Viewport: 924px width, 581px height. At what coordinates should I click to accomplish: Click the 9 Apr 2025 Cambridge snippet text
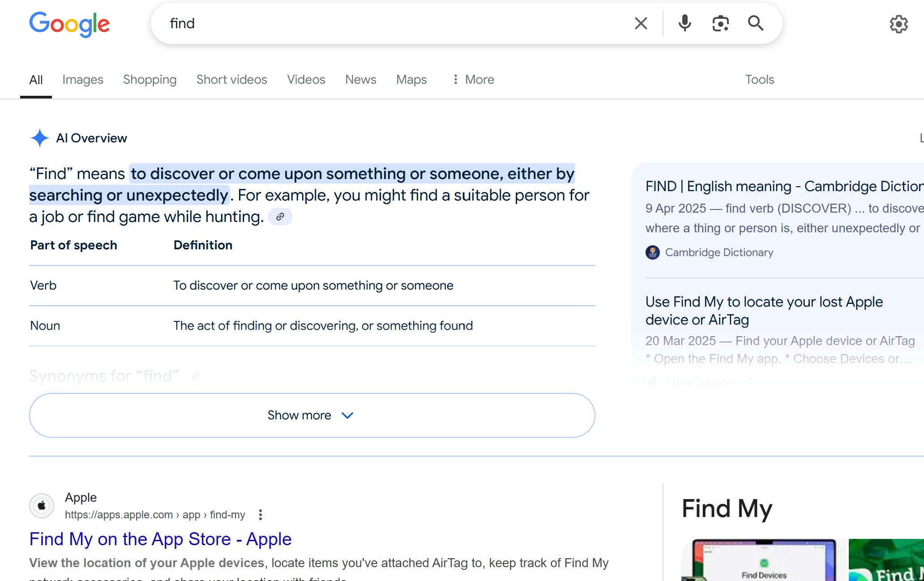point(784,218)
